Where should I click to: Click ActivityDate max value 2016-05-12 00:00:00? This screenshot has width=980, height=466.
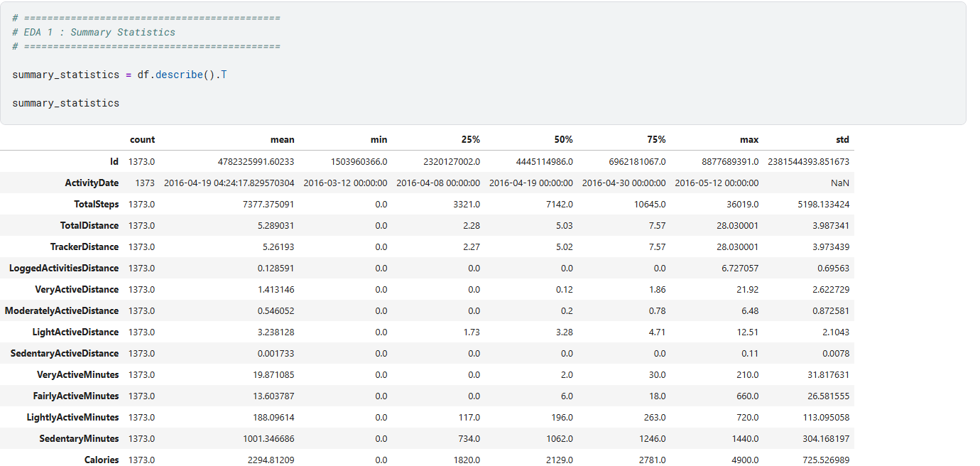tap(717, 183)
